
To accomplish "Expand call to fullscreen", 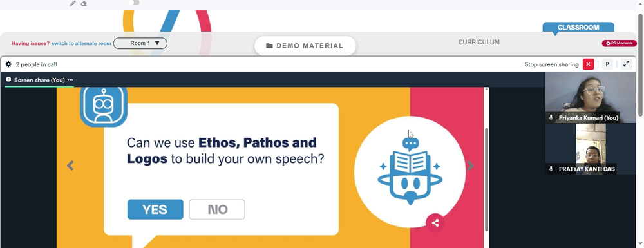I will point(626,64).
